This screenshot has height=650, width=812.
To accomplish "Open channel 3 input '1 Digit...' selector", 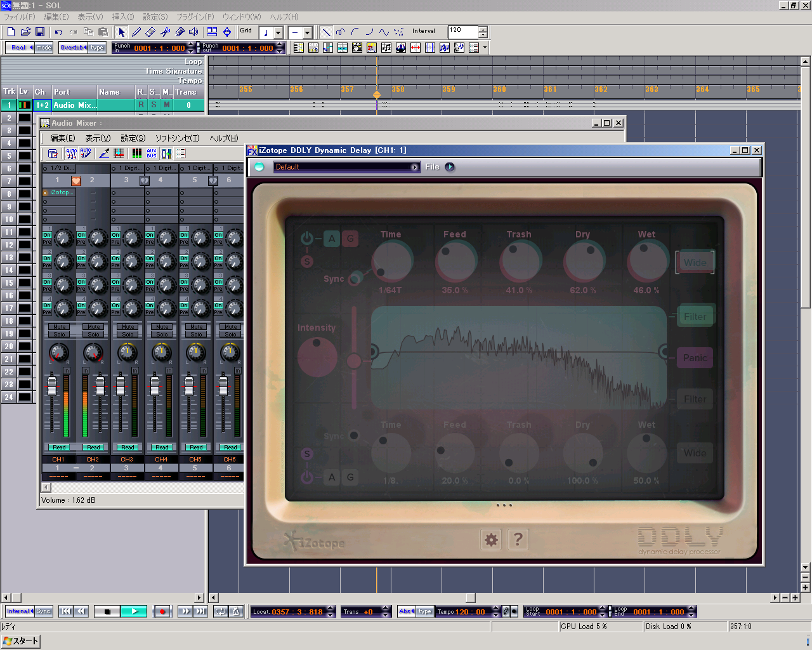I will 128,168.
